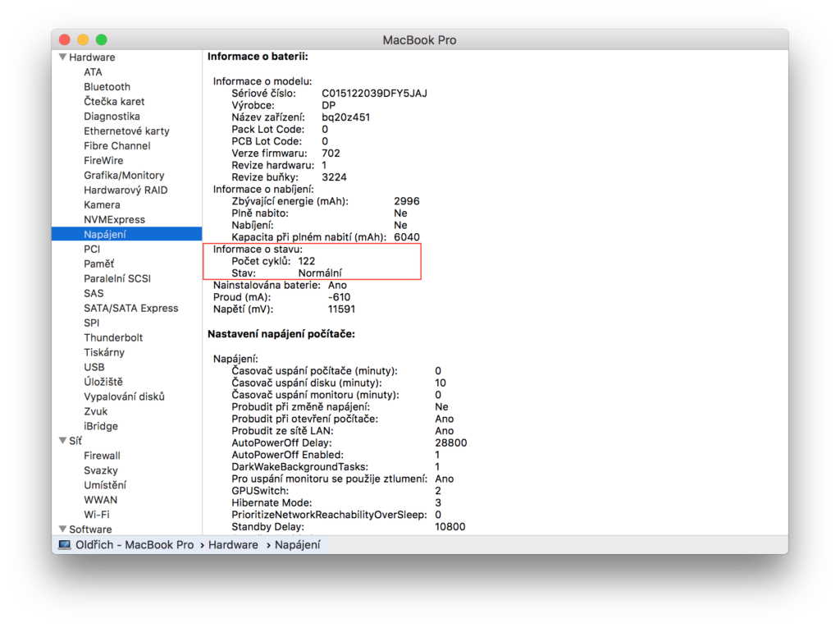Screen dimensions: 840x628
Task: Click the cycle count value 122
Action: click(307, 261)
